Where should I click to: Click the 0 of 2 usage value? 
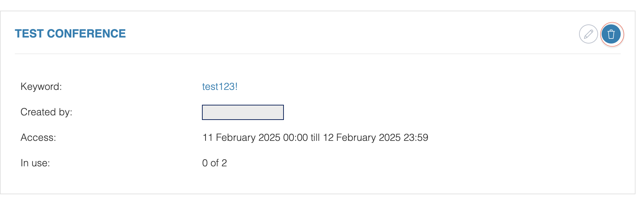tap(214, 163)
